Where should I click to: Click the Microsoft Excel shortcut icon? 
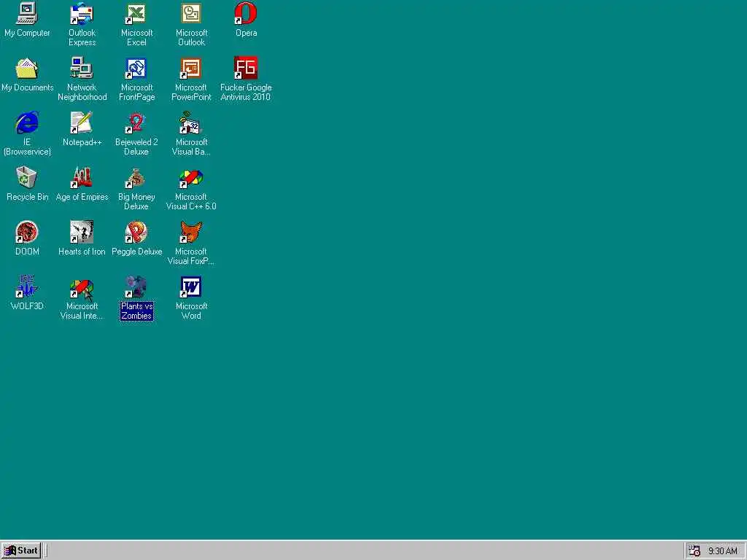pos(136,14)
